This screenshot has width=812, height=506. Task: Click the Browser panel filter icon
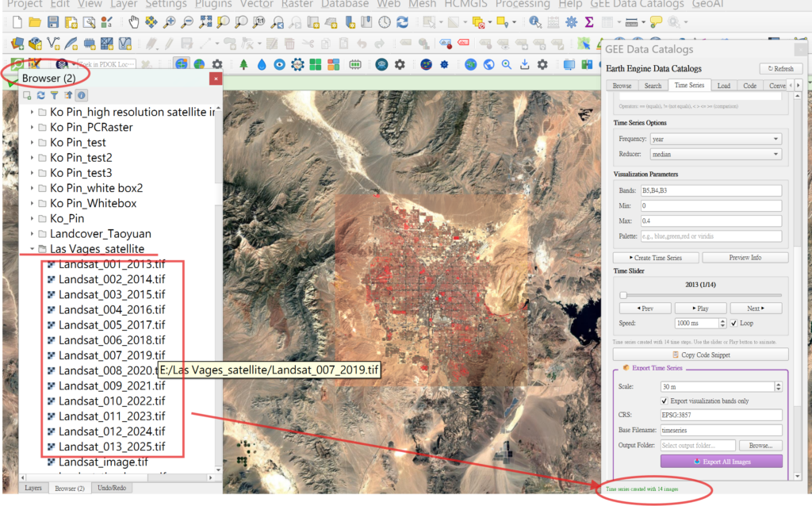(54, 95)
